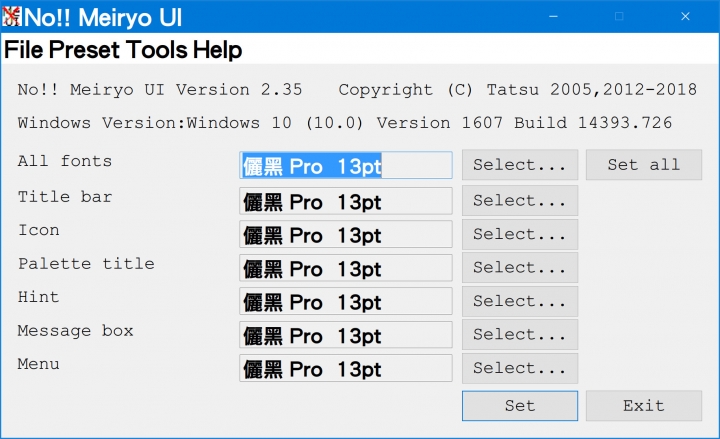
Task: Apply font to everything with Set all
Action: [643, 164]
